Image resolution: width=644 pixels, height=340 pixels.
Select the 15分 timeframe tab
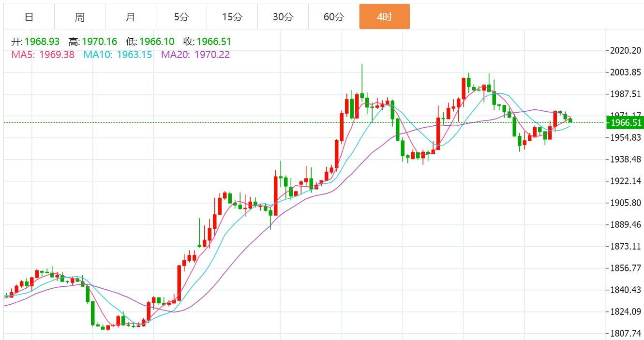232,17
